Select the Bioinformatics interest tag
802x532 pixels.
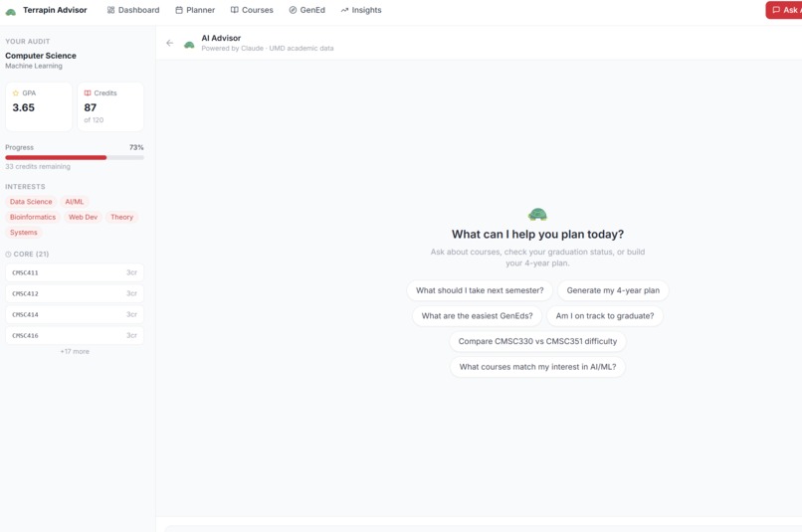[x=33, y=217]
